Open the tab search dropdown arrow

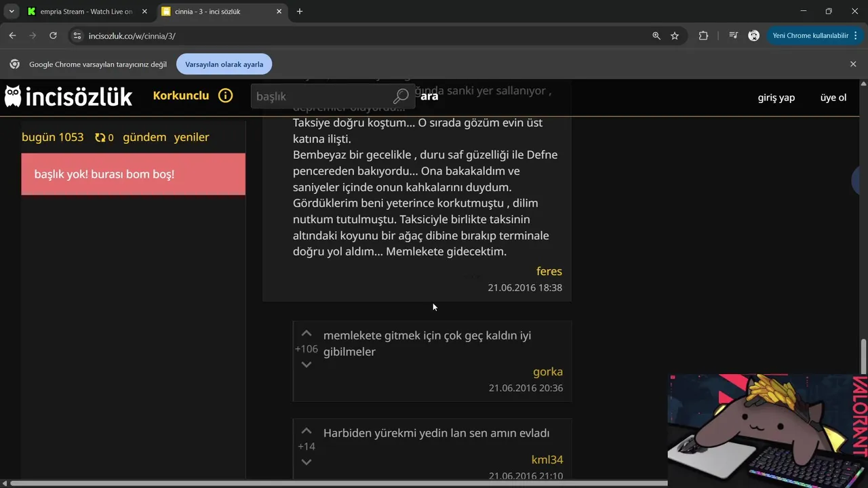pyautogui.click(x=12, y=12)
